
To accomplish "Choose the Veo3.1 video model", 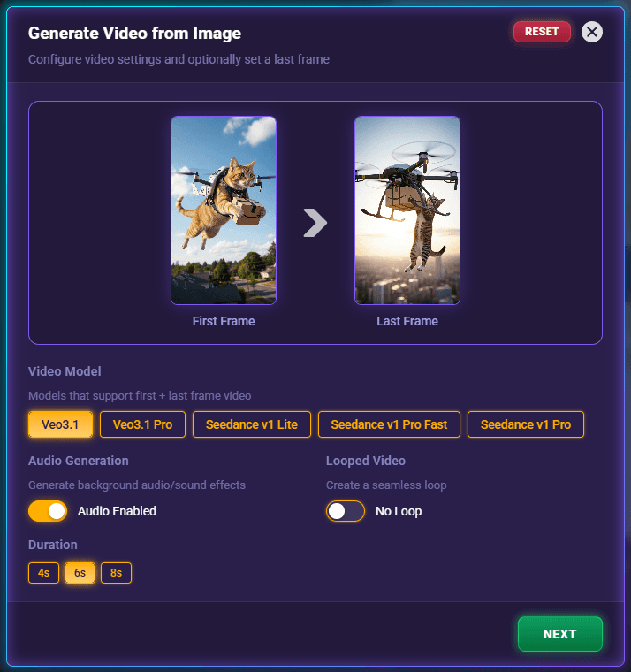I will (60, 424).
